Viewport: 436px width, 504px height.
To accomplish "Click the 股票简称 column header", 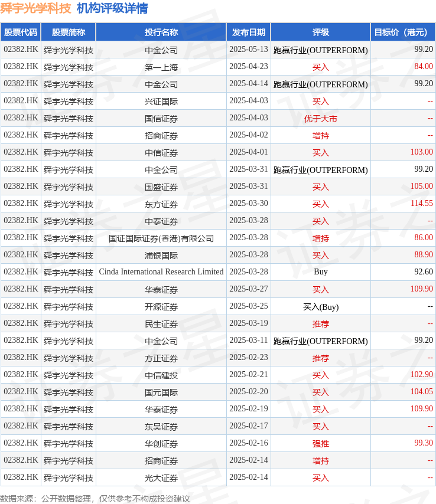I will click(69, 32).
